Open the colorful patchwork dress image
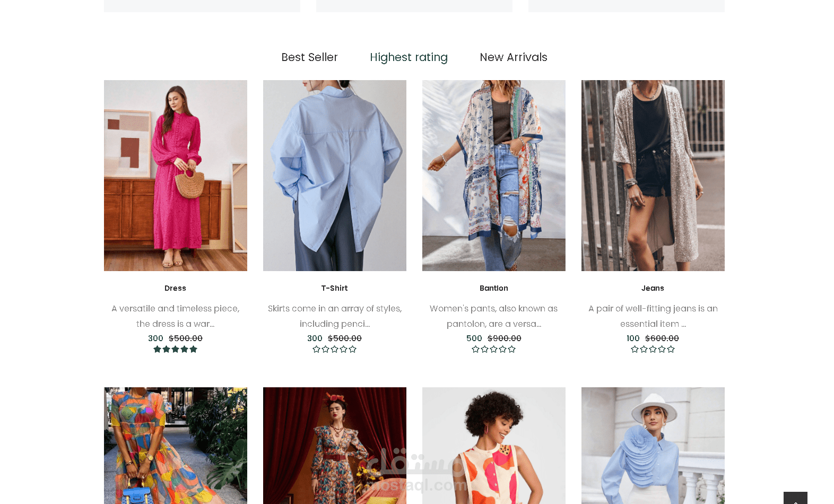Image resolution: width=834 pixels, height=504 pixels. click(x=176, y=446)
